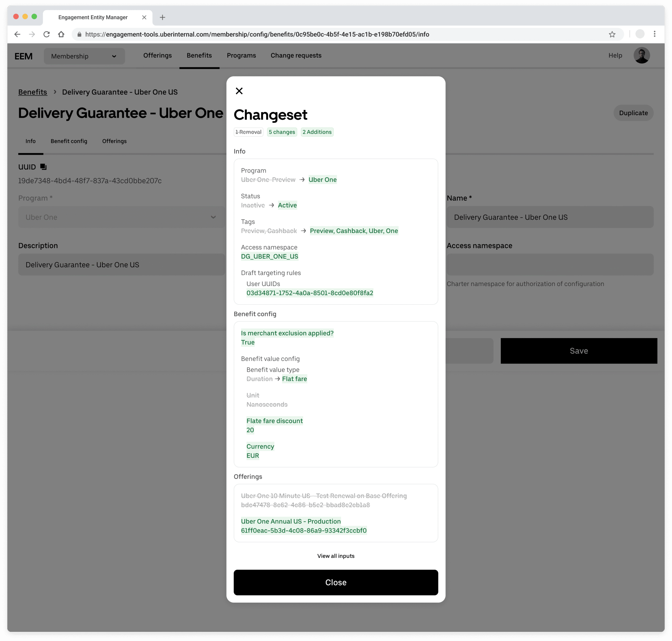This screenshot has width=672, height=641.
Task: Bookmark this page with the star icon
Action: pyautogui.click(x=612, y=34)
